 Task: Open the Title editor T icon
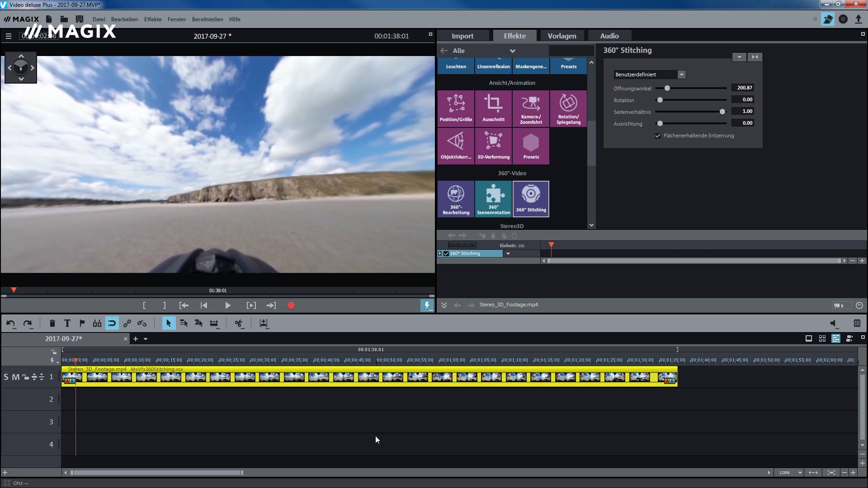pos(67,324)
